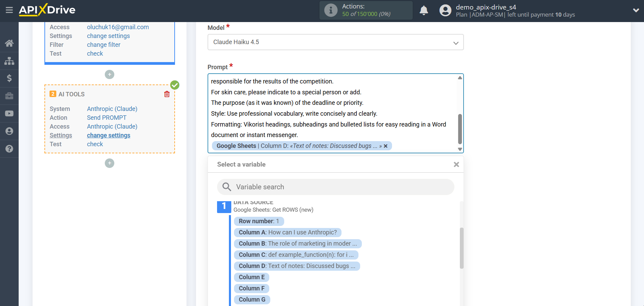Viewport: 644px width, 306px height.
Task: Click the demo_apix-drive_s4 account name
Action: (x=486, y=7)
